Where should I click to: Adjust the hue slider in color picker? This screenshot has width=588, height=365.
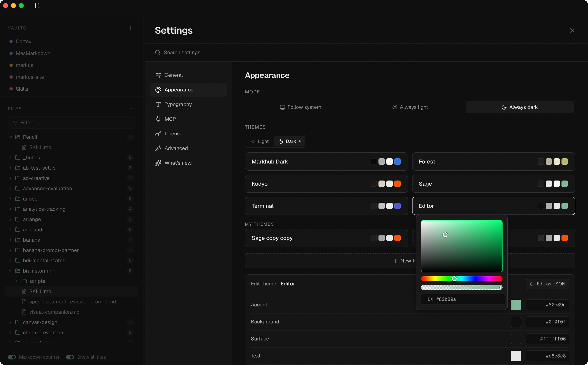(x=462, y=279)
